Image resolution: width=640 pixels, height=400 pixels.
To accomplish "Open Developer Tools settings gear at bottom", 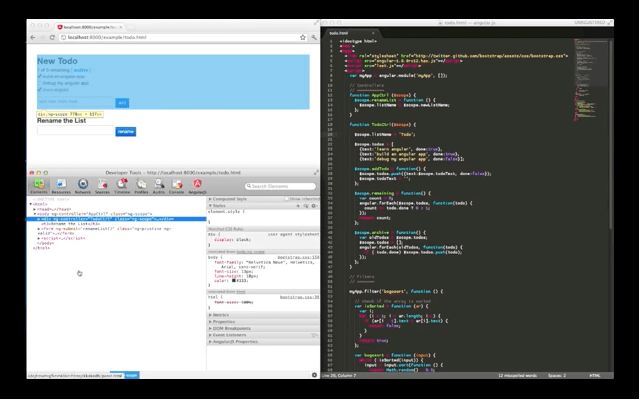I will click(x=314, y=375).
